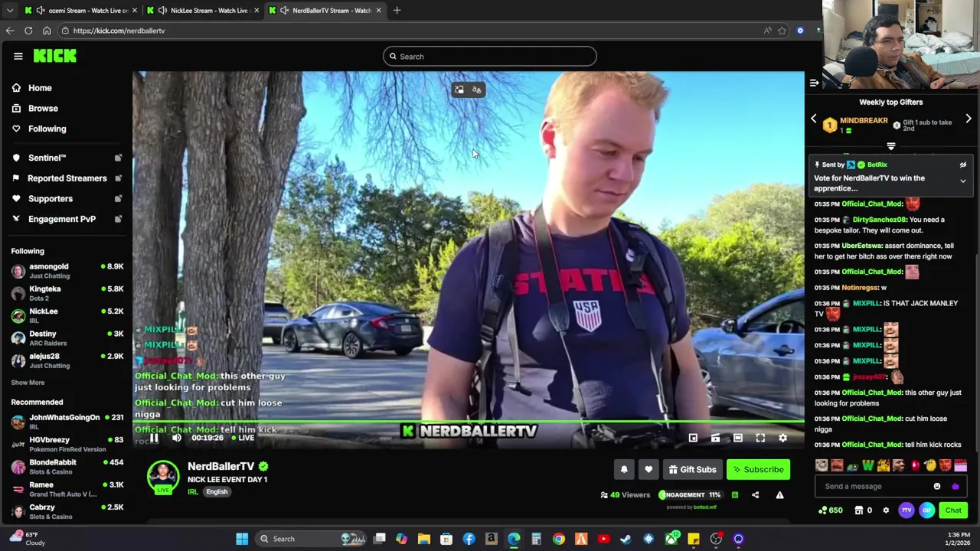980x551 pixels.
Task: Open chat settings gear
Action: point(886,510)
